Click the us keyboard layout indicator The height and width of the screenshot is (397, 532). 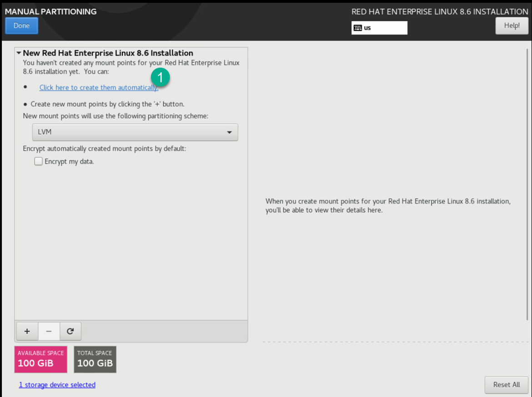pos(379,28)
